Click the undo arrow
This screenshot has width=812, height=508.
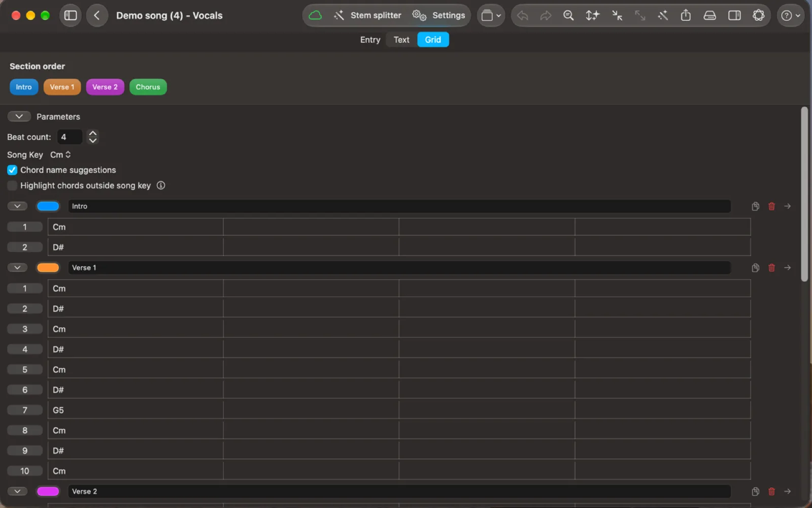coord(523,16)
